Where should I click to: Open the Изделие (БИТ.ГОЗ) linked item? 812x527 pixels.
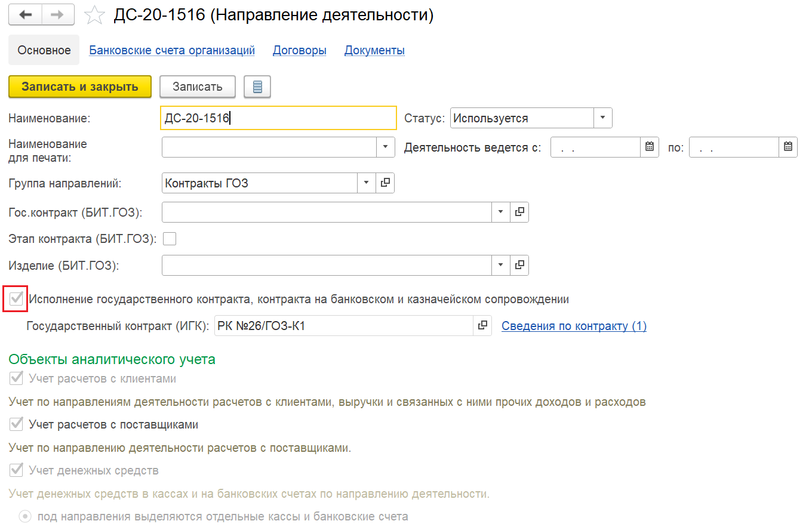(x=519, y=265)
